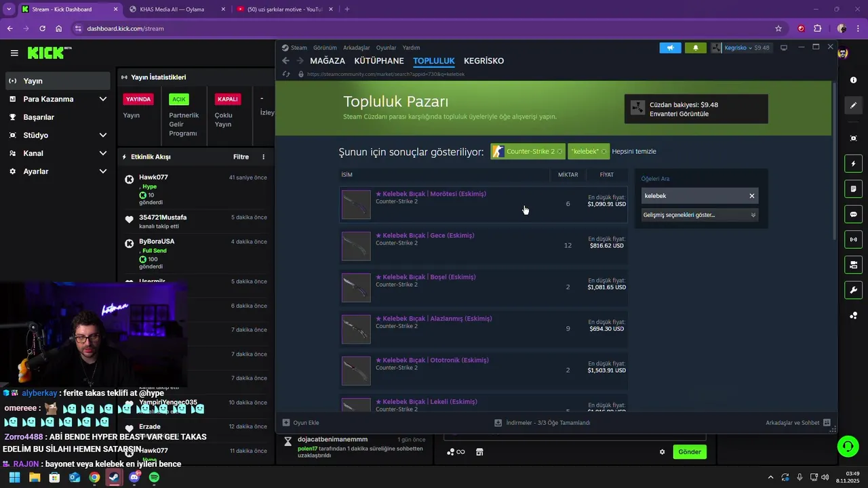This screenshot has width=868, height=488.
Task: Open Windows Start menu
Action: point(14,477)
